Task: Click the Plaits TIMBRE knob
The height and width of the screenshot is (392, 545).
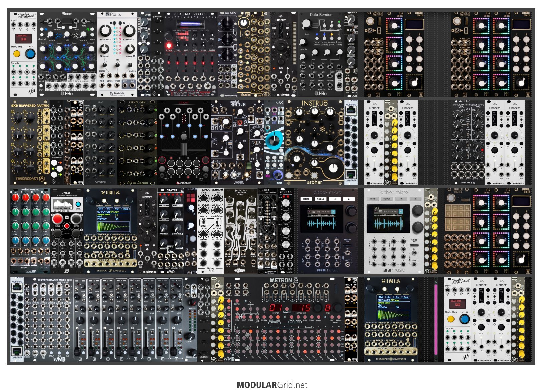Action: coord(105,49)
